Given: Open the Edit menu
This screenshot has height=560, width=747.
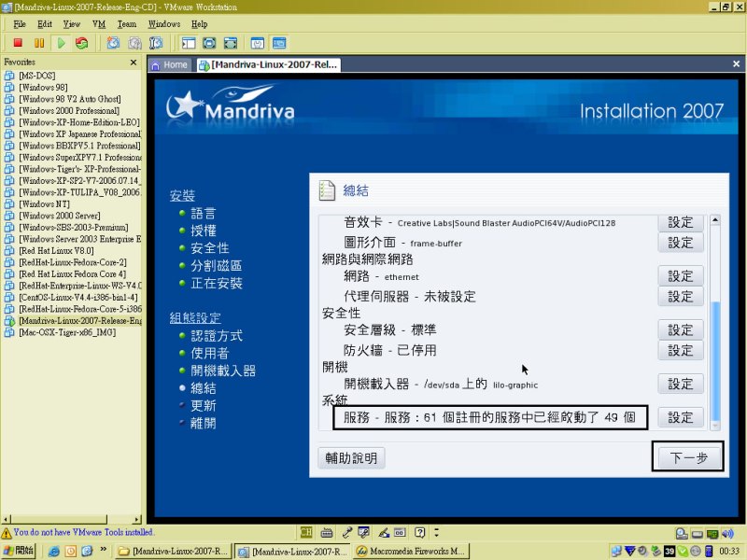Looking at the screenshot, I should click(x=45, y=24).
